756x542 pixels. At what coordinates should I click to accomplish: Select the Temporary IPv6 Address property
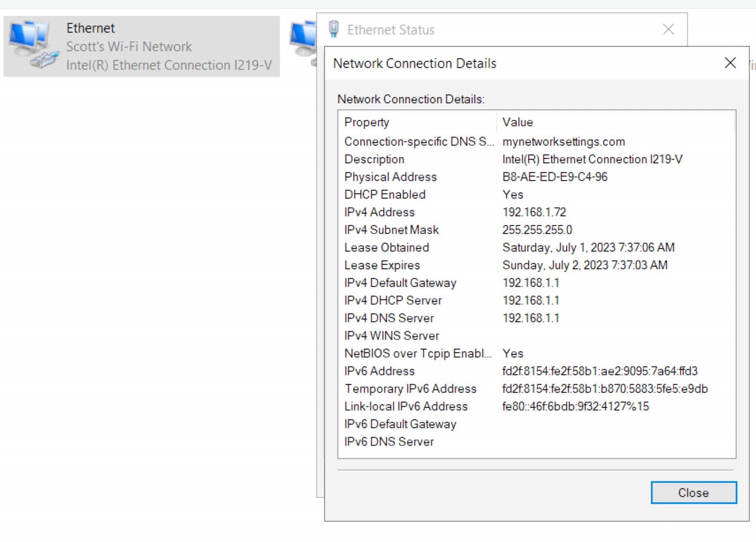tap(411, 389)
